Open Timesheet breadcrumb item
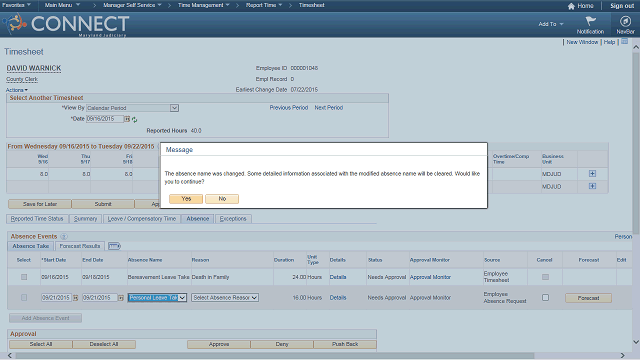Image resolution: width=640 pixels, height=360 pixels. tap(311, 5)
